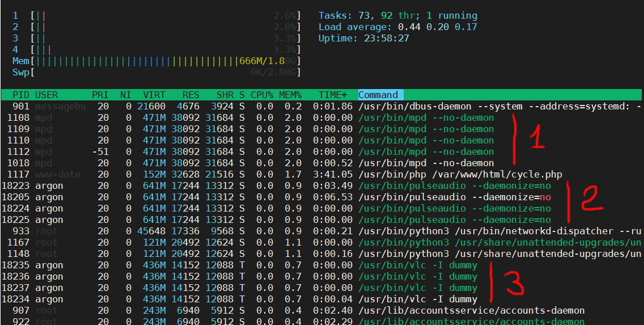
Task: Click the NI column header
Action: tap(126, 95)
